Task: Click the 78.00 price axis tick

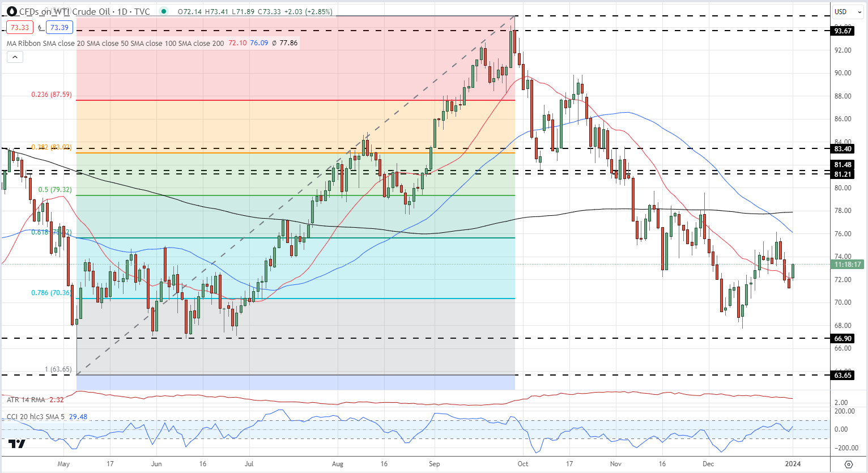Action: pos(843,211)
